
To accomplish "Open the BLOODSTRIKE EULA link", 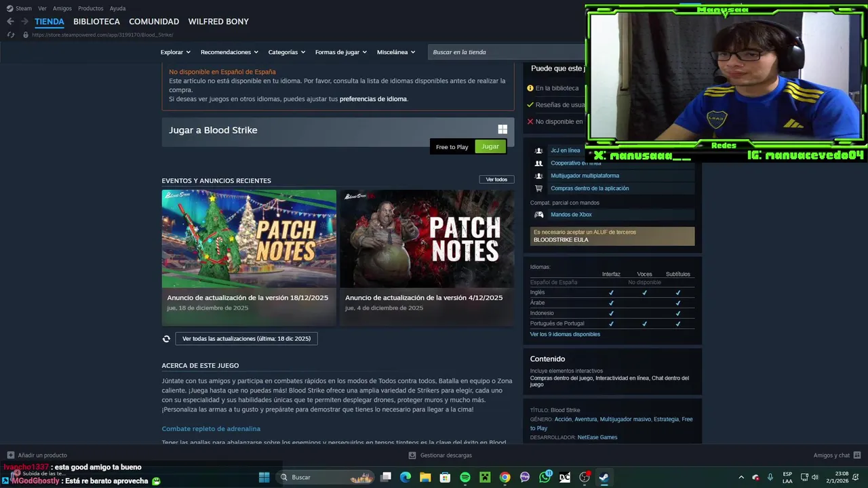I will (561, 240).
